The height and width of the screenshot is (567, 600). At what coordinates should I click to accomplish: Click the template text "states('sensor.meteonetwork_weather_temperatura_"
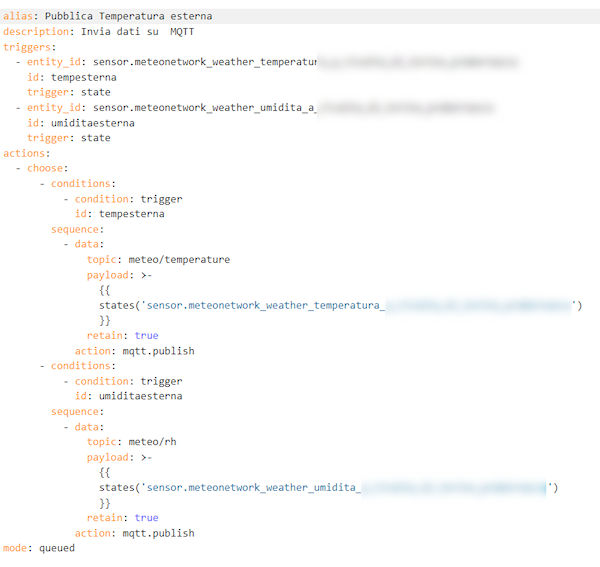(242, 305)
